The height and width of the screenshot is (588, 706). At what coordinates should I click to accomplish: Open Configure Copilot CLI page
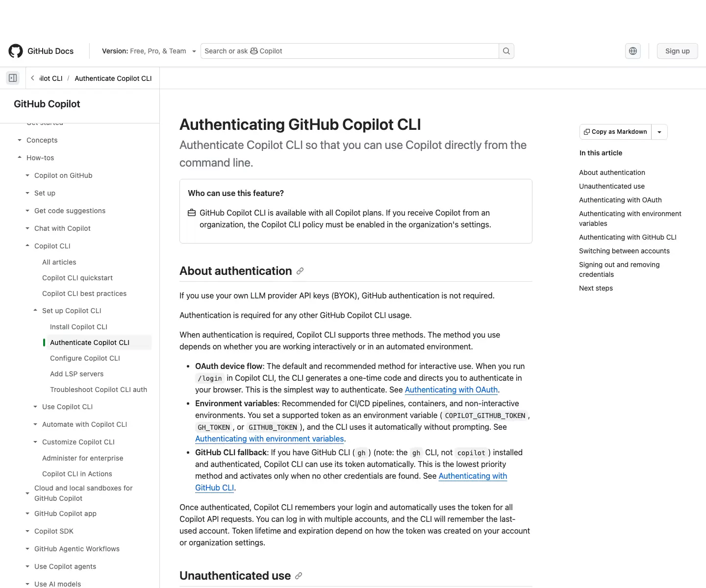tap(85, 358)
